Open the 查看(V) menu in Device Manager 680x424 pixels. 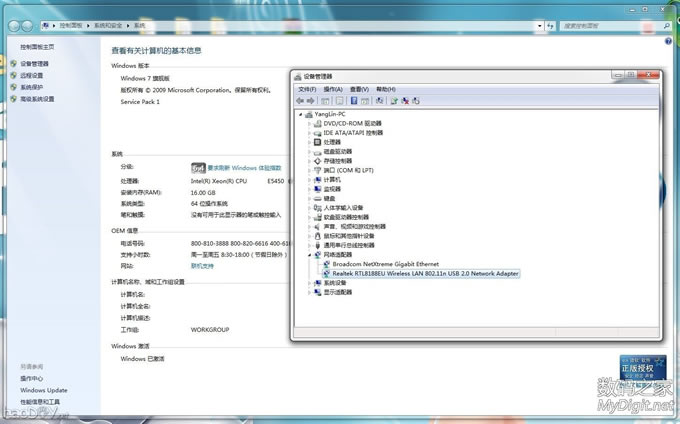(356, 89)
